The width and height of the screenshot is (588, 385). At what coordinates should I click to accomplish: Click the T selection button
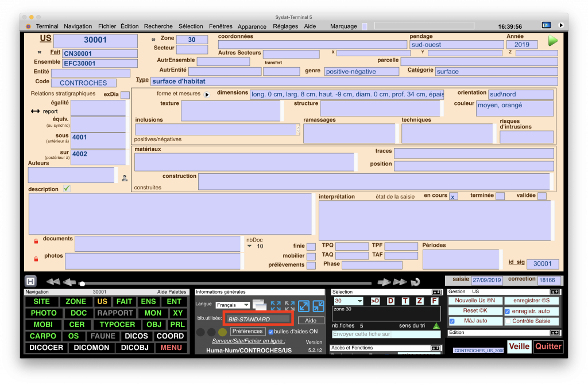point(405,301)
